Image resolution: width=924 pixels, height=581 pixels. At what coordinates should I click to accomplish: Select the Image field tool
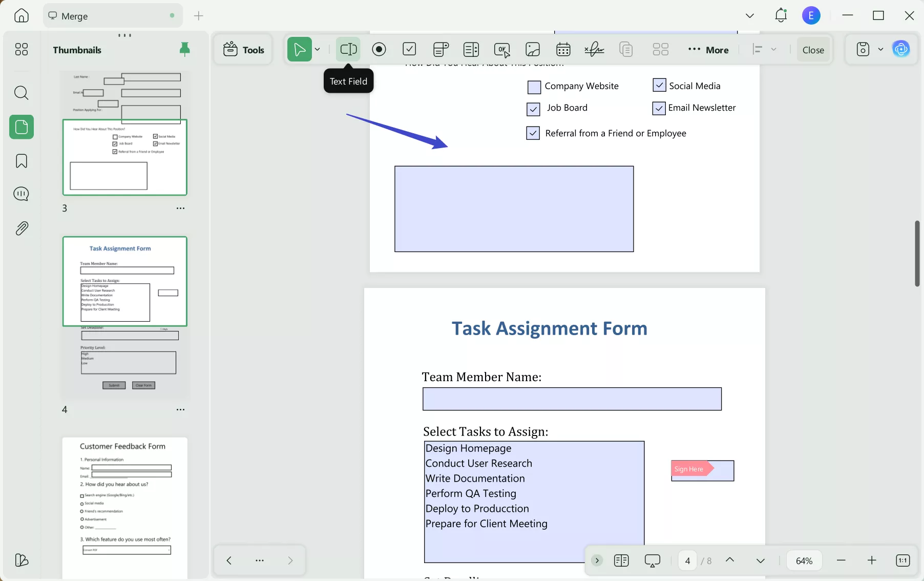(533, 49)
